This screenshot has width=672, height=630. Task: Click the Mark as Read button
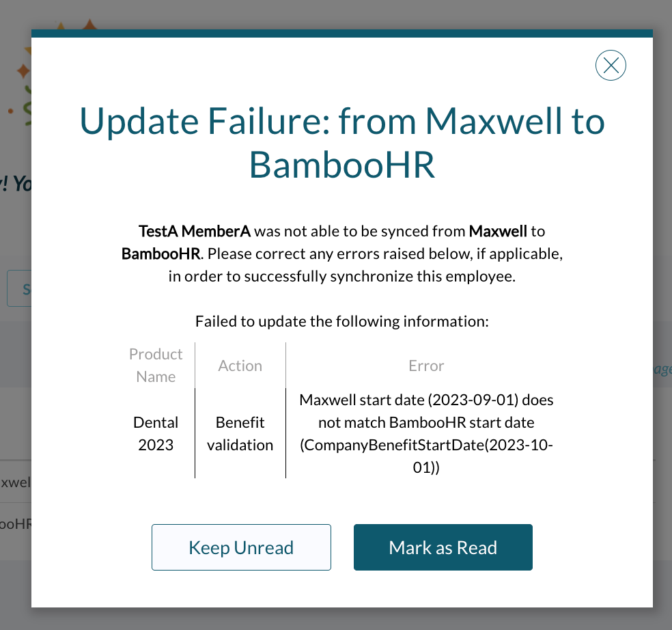(x=443, y=547)
